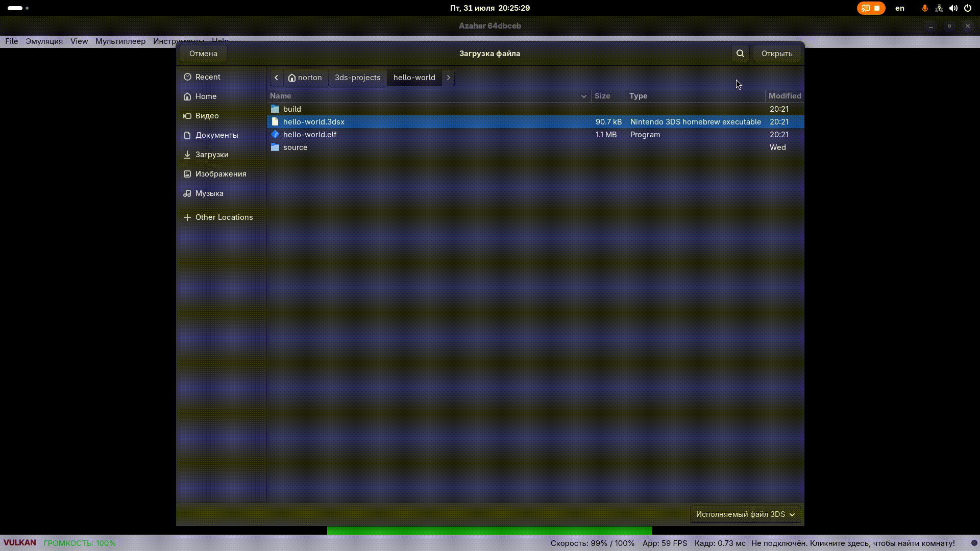The image size is (980, 551).
Task: Go back with the path left arrow
Action: (276, 78)
